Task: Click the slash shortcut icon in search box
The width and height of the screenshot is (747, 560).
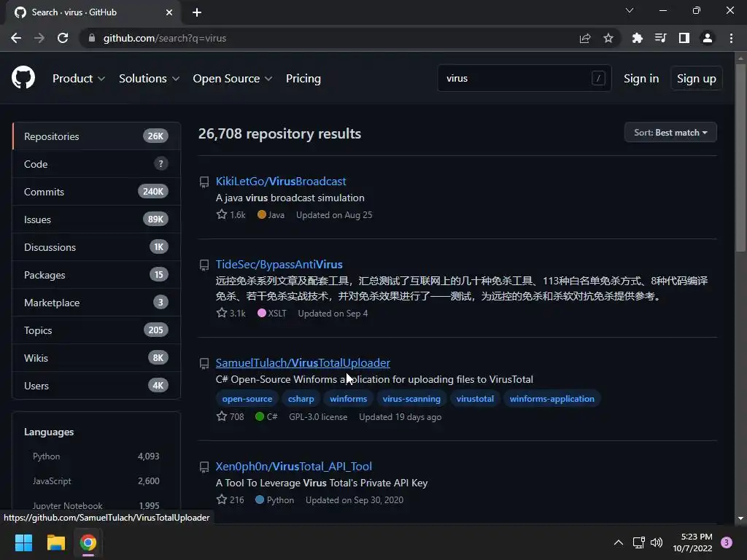Action: click(x=598, y=78)
